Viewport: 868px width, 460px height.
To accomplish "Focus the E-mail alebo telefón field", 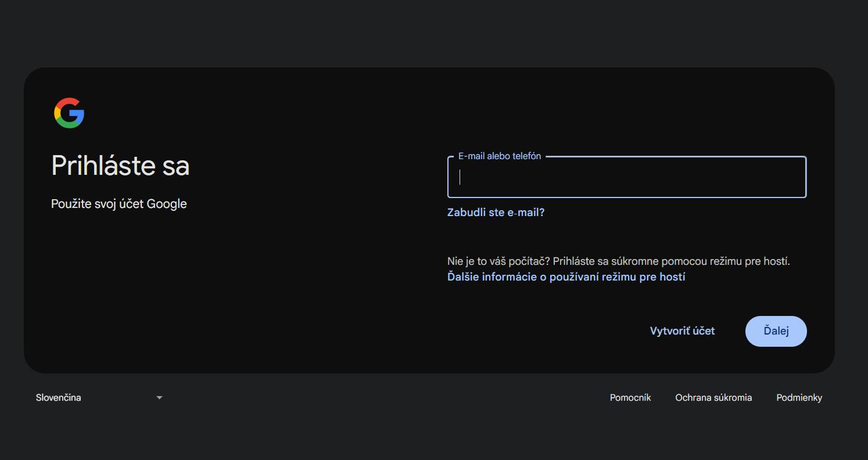I will tap(627, 177).
